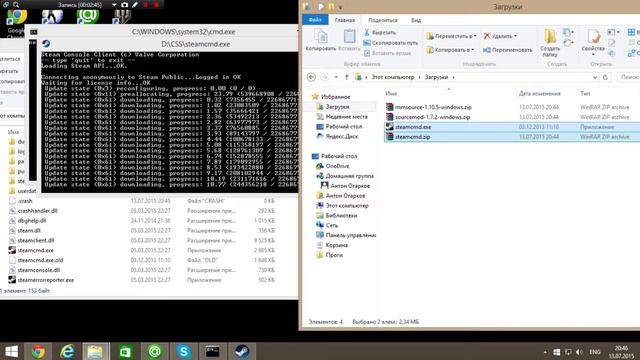
Task: Open Move to (Переместить в) dropdown
Action: pos(451,36)
